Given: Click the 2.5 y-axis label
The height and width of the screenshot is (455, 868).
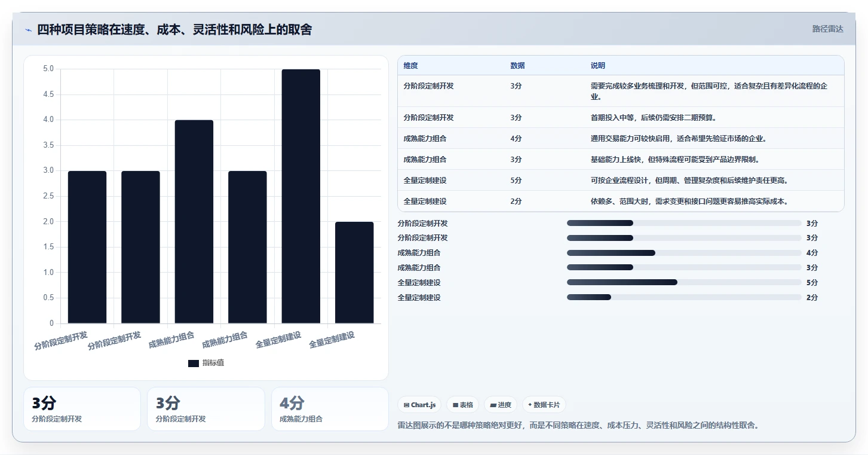Looking at the screenshot, I should (x=48, y=196).
